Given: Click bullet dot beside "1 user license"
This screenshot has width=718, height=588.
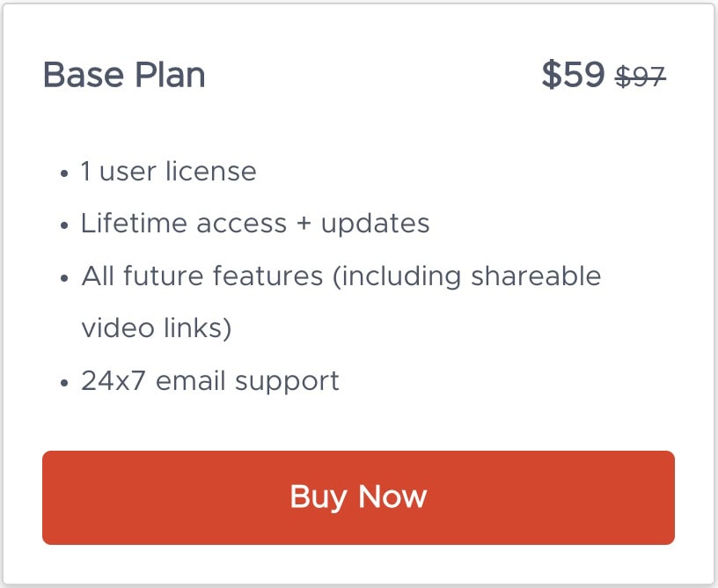Looking at the screenshot, I should click(x=64, y=173).
